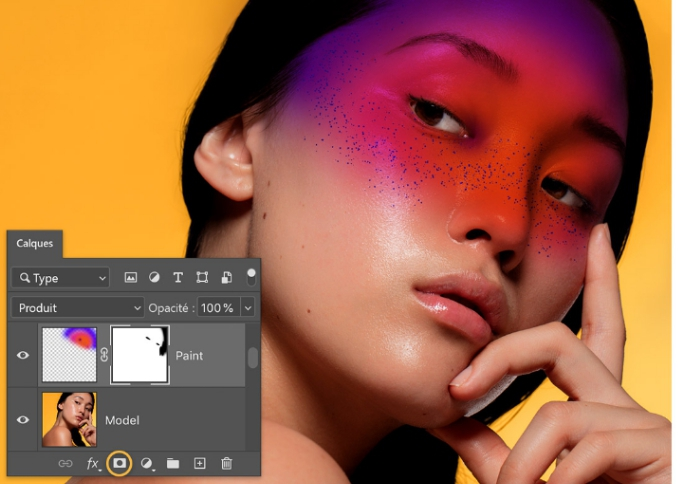Filter for adjustment layers icon
This screenshot has height=484, width=683.
point(154,278)
